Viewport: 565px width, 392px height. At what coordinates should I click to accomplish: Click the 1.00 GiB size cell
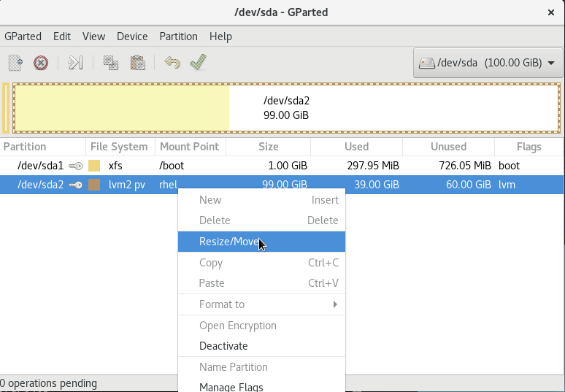tap(288, 166)
